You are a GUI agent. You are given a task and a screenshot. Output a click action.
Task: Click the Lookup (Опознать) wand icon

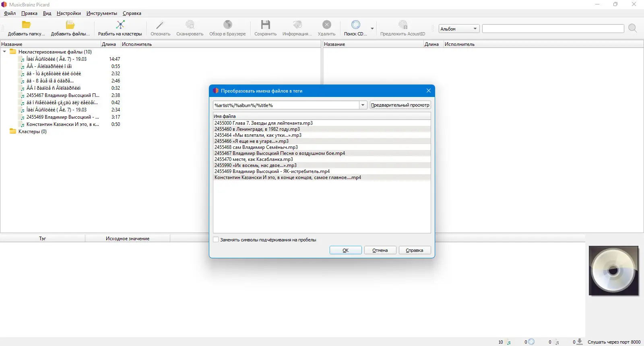[x=160, y=25]
